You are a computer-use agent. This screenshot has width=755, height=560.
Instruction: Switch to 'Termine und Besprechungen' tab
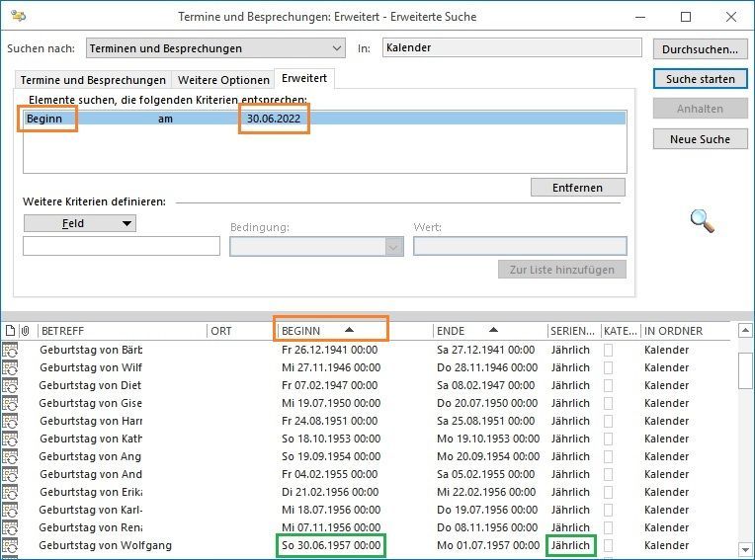click(93, 80)
